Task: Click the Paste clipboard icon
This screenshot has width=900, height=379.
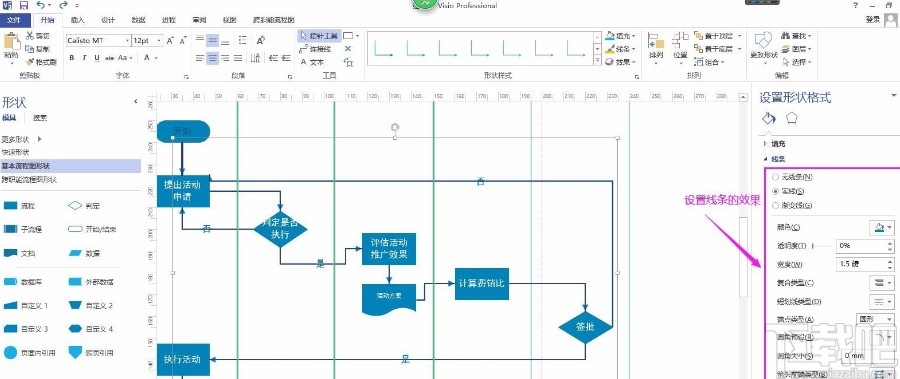Action: [11, 42]
